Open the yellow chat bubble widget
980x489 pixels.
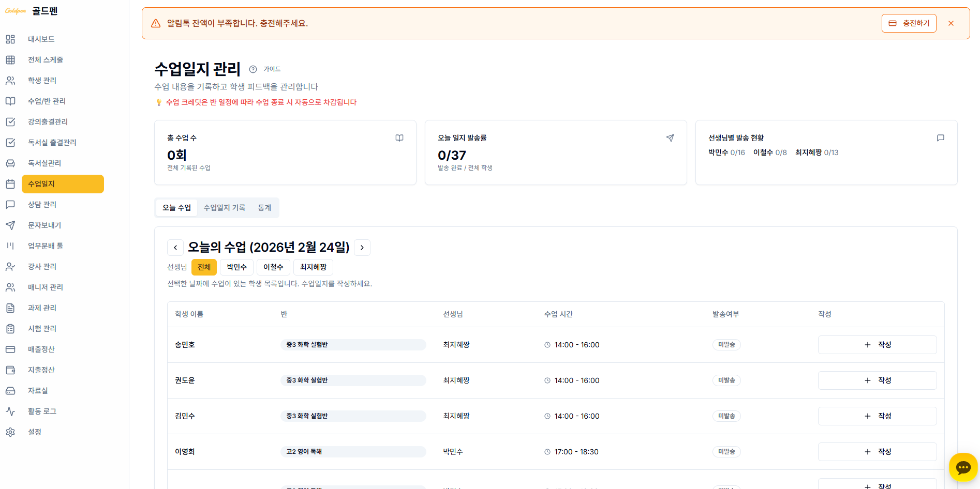coord(963,467)
